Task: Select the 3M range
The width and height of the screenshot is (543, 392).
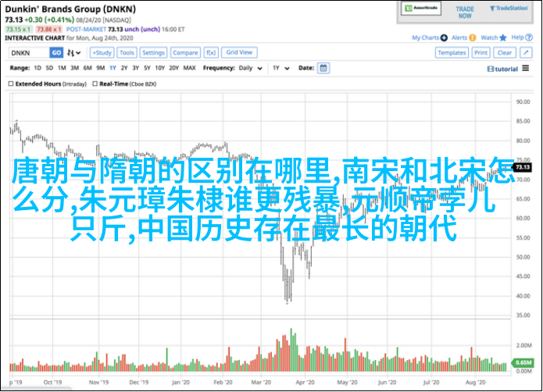Action: pyautogui.click(x=74, y=68)
